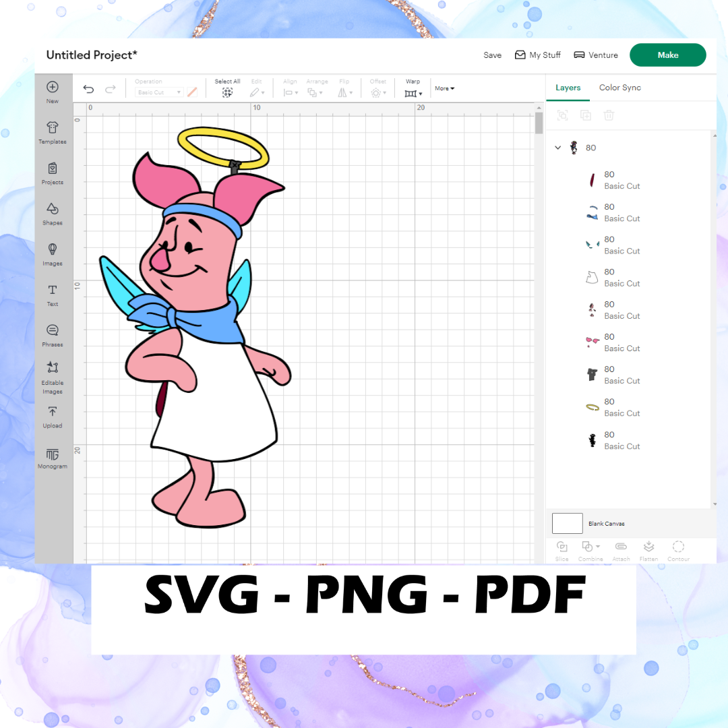Click the green Make button
Screen dimensions: 728x728
pos(667,55)
